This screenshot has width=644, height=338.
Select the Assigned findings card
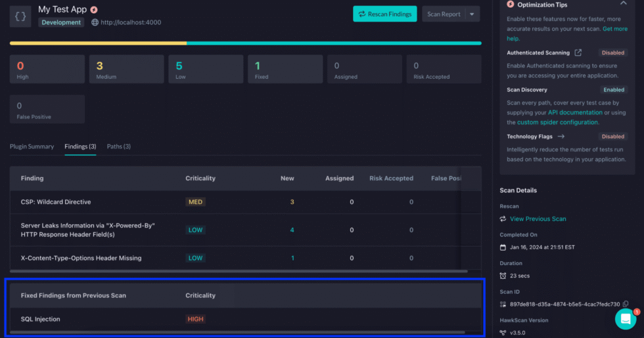tap(365, 69)
